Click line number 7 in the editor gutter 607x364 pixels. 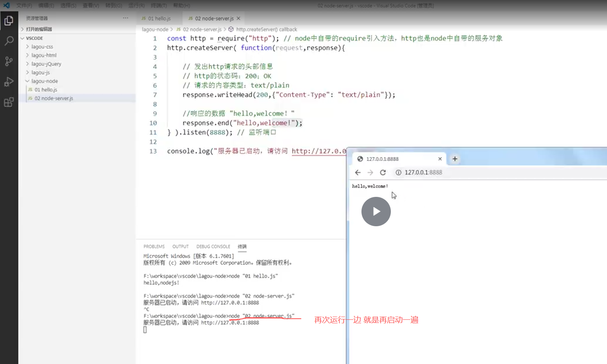click(155, 95)
